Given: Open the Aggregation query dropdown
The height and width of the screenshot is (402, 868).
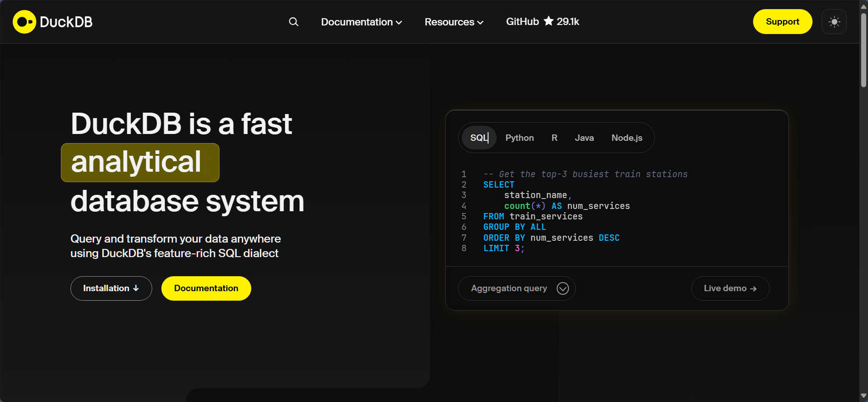Looking at the screenshot, I should [x=517, y=288].
